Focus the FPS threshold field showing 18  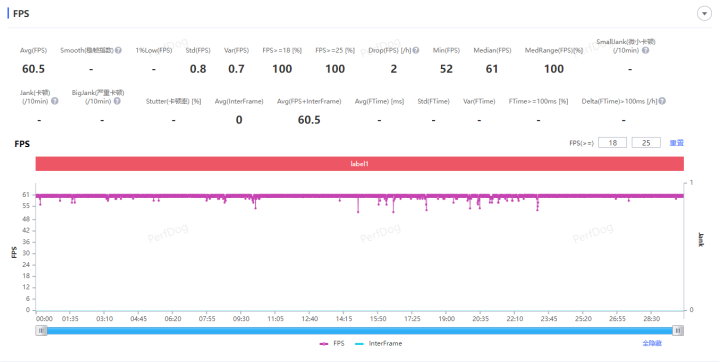pyautogui.click(x=613, y=143)
